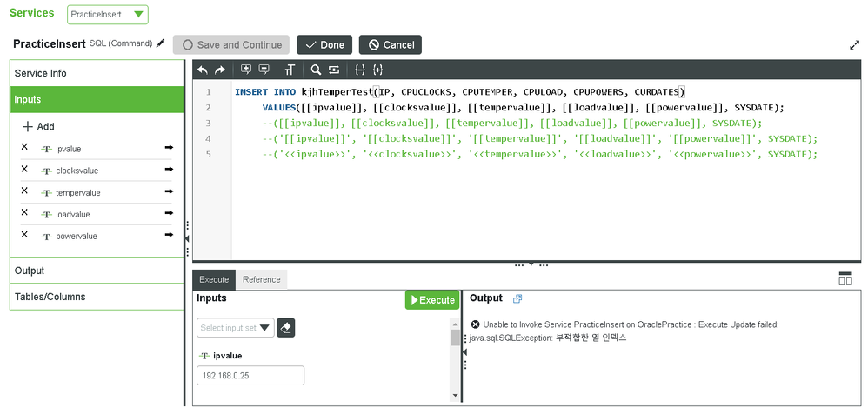868x408 pixels.
Task: Open the PracticeInsert services dropdown
Action: [x=108, y=15]
